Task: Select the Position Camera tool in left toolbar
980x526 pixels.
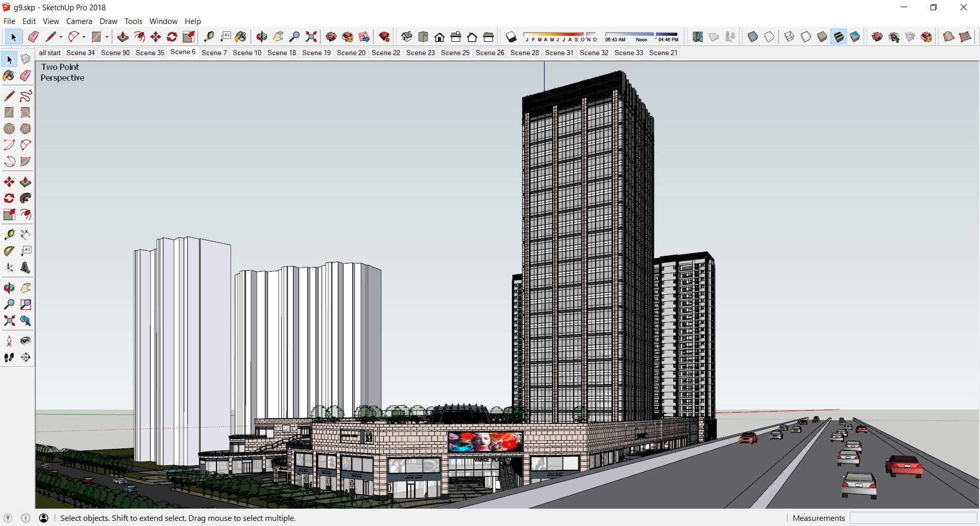Action: [9, 341]
